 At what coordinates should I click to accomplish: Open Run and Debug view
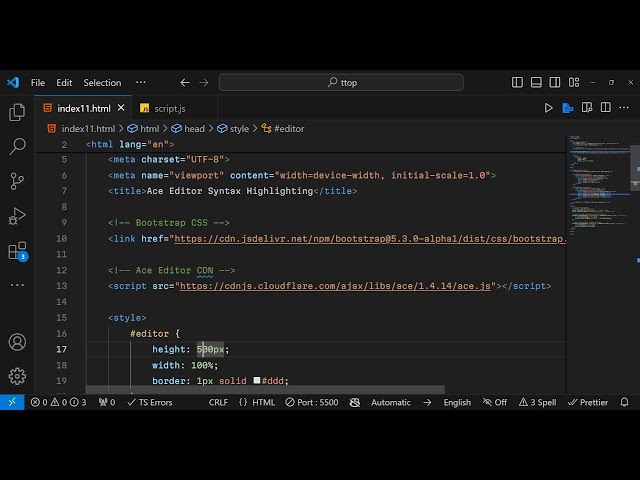click(x=17, y=216)
